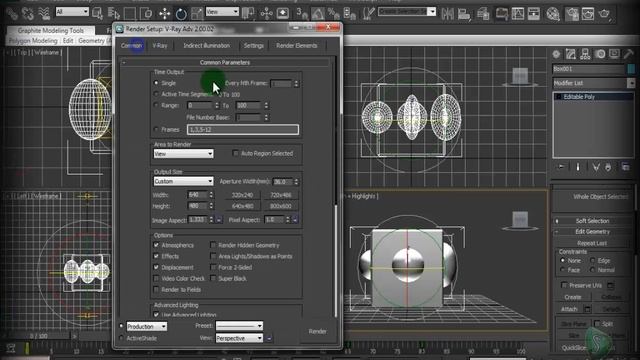Click the Pin Stack icon below modifier stack
The height and width of the screenshot is (360, 640).
click(561, 167)
